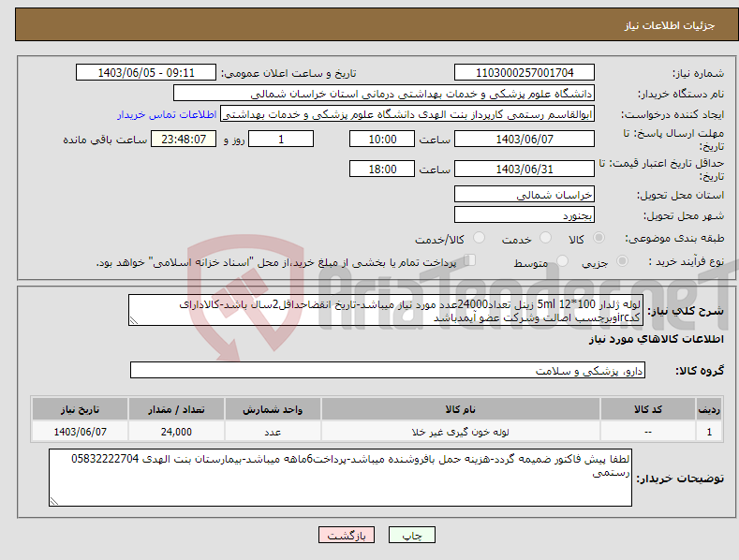Click the price validity time 18:00 field
Viewport: 739px width, 560px height.
(382, 169)
